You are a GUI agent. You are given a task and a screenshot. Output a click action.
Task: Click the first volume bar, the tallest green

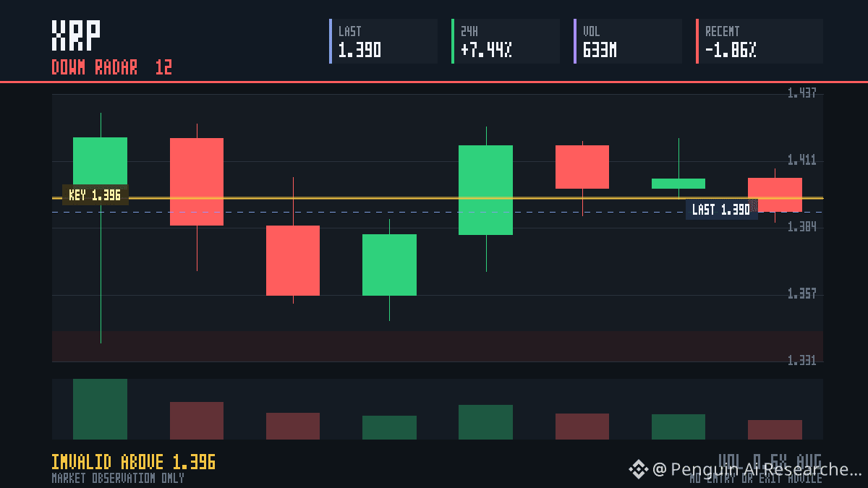tap(100, 409)
